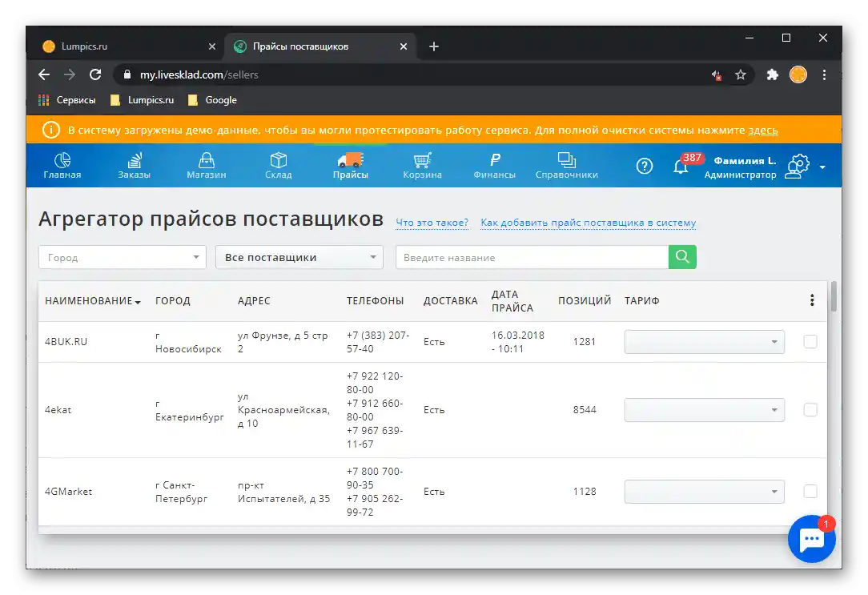Open the Заказы section
The height and width of the screenshot is (595, 868).
pyautogui.click(x=134, y=165)
